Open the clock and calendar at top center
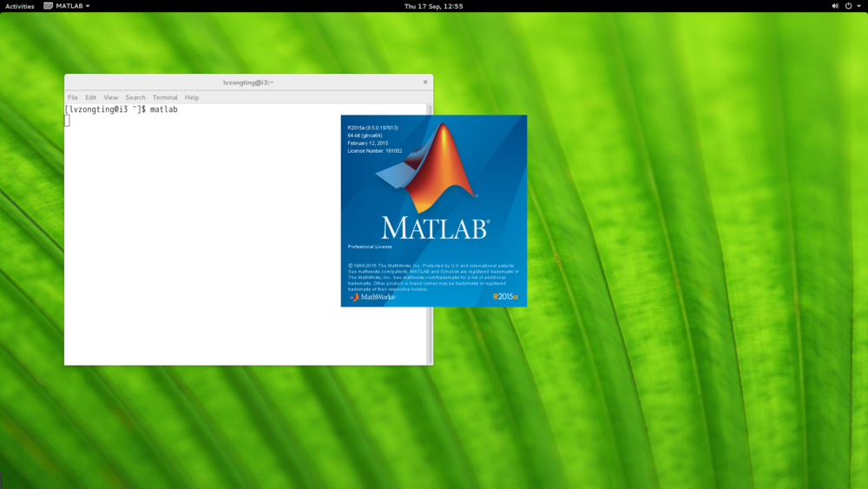 pyautogui.click(x=433, y=6)
